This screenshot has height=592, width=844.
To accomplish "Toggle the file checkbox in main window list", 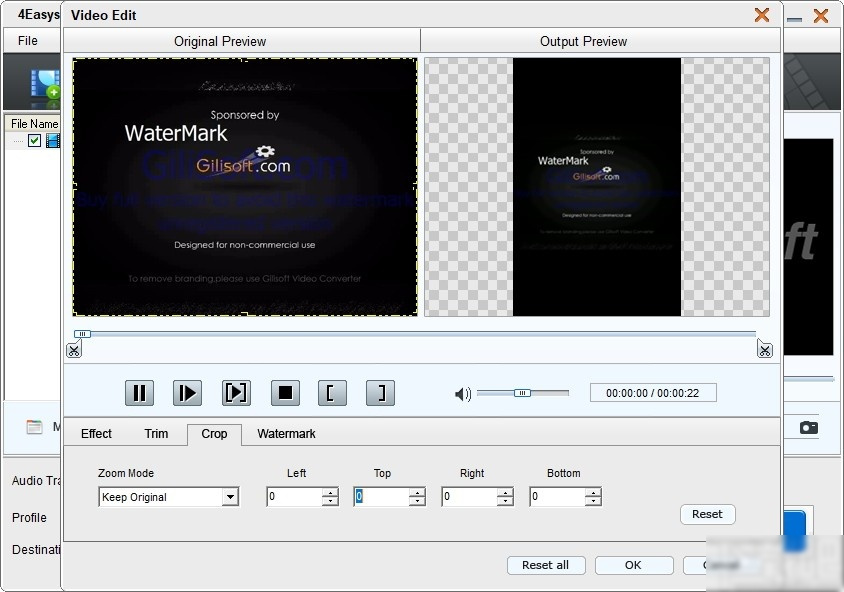I will pos(34,140).
